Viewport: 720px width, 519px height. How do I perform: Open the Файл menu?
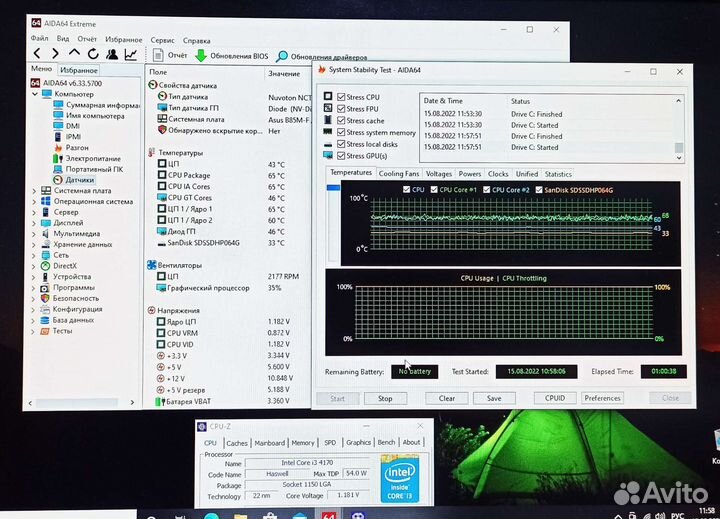[39, 39]
